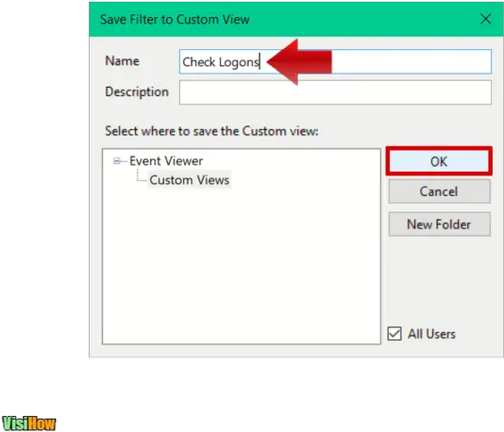Create a New Folder

(x=440, y=224)
